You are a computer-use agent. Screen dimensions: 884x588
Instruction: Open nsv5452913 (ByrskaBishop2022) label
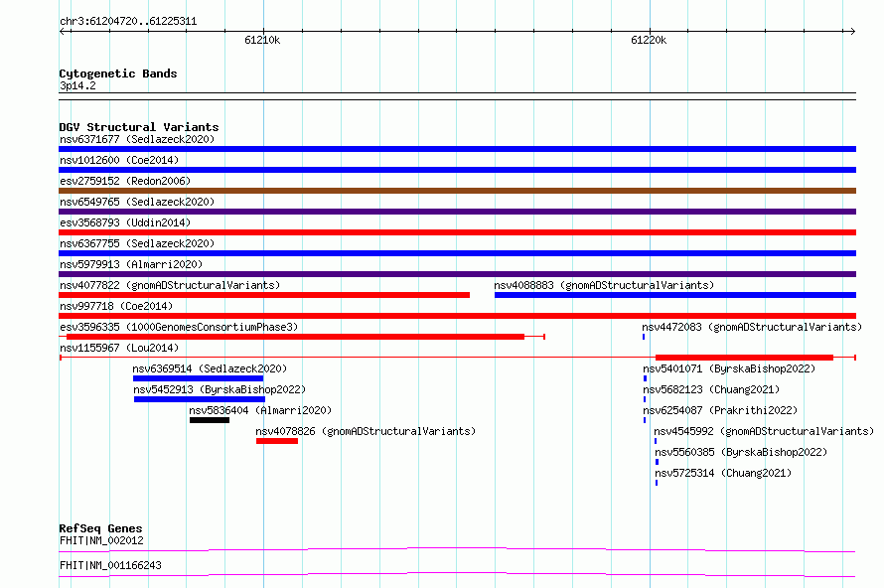(x=220, y=389)
